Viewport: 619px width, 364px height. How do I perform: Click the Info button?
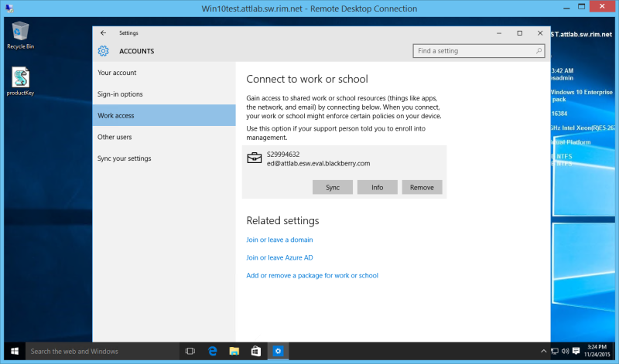(377, 187)
